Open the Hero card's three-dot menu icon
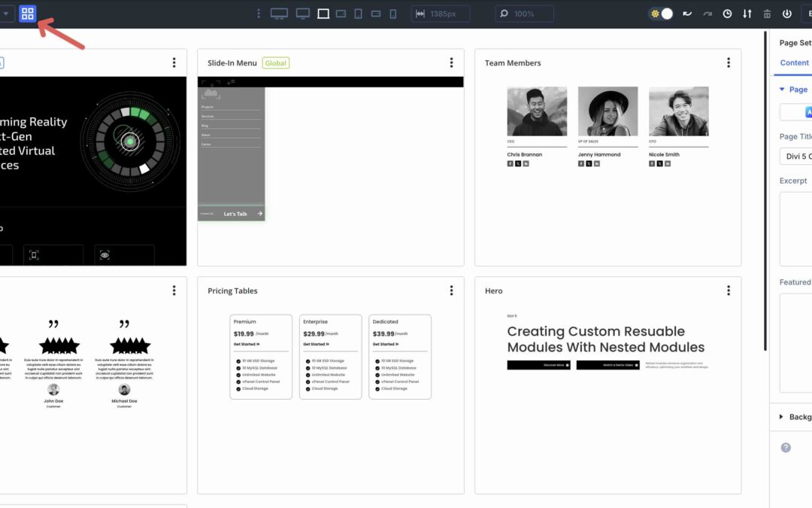Screen dimensions: 812x508 (728, 290)
